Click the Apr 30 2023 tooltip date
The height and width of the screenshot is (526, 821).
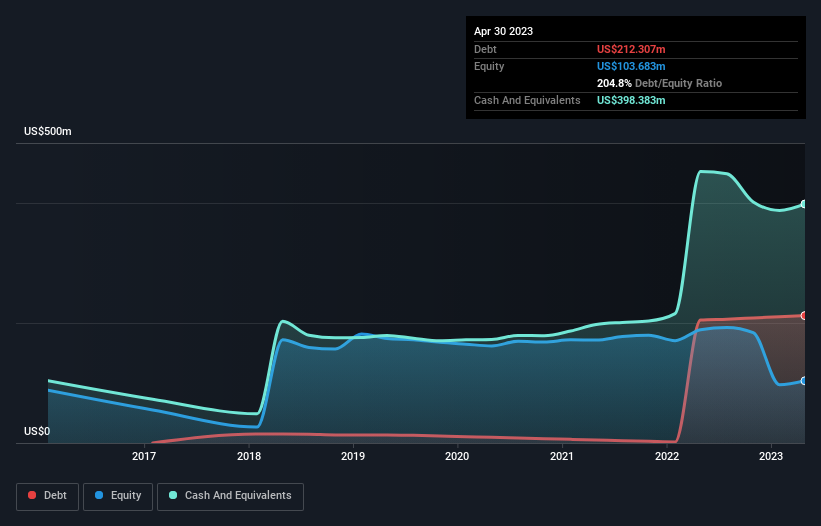coord(503,31)
